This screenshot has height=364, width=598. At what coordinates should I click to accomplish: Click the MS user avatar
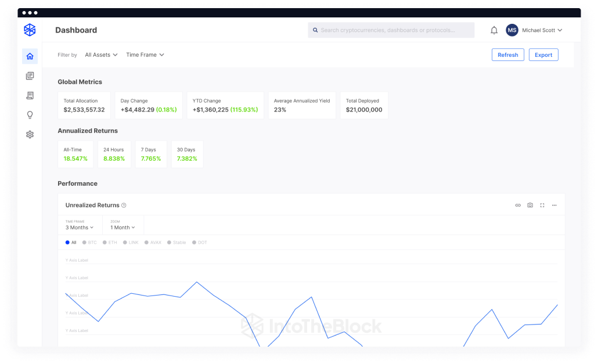(512, 30)
